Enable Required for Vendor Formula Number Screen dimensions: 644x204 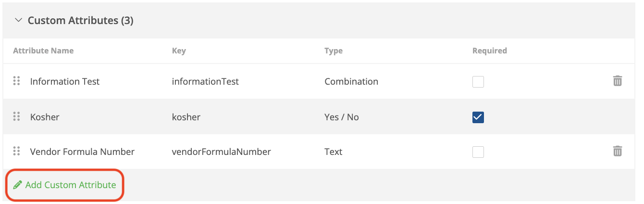(478, 152)
